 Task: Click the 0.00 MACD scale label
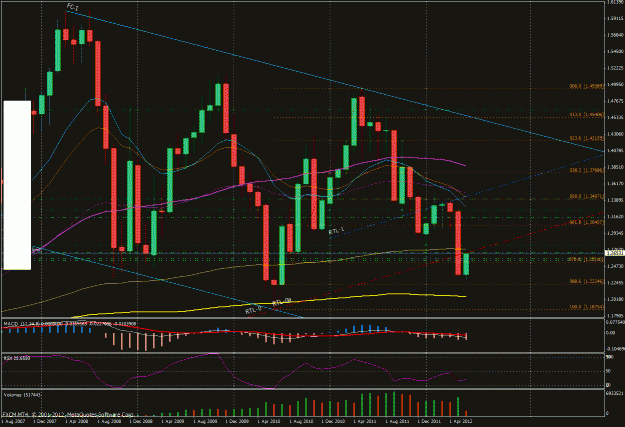coord(610,333)
